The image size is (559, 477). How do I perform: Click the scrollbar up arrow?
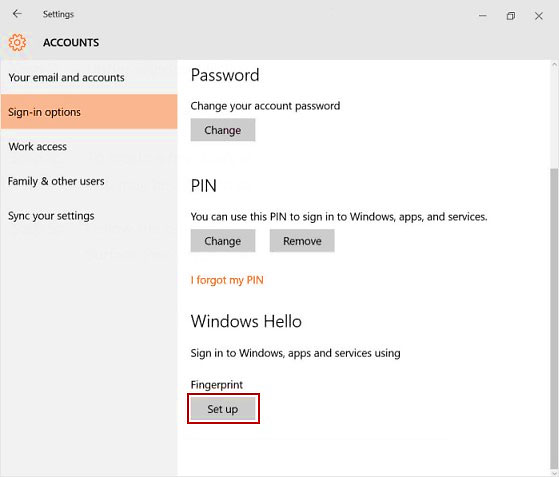coord(554,65)
